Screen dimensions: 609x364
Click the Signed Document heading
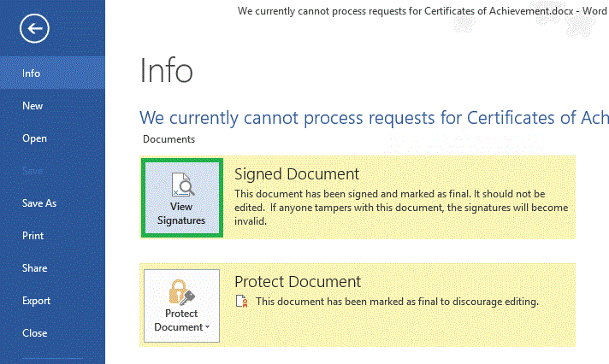[x=296, y=173]
